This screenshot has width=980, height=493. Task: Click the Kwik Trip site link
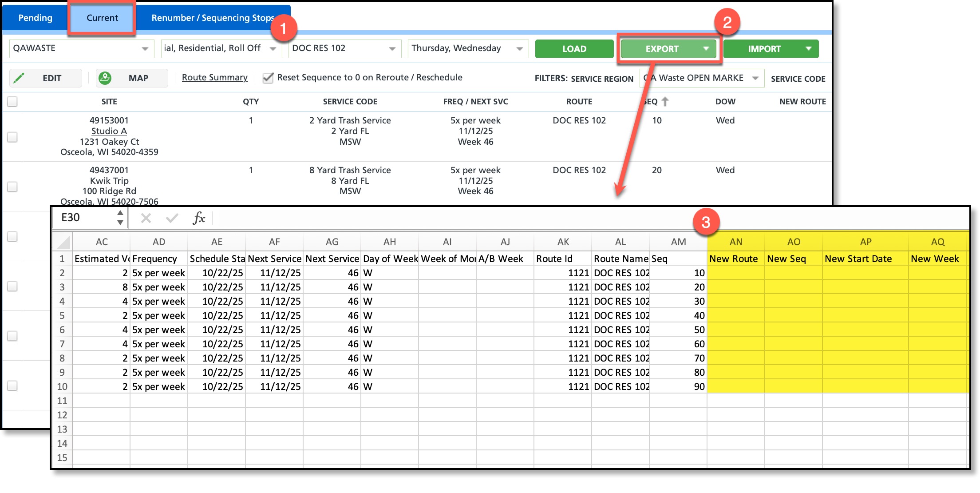click(109, 181)
